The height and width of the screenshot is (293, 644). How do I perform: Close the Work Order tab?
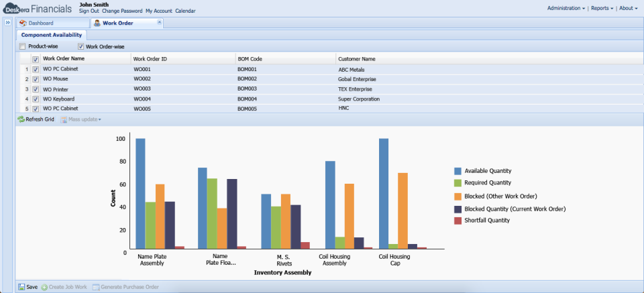160,22
